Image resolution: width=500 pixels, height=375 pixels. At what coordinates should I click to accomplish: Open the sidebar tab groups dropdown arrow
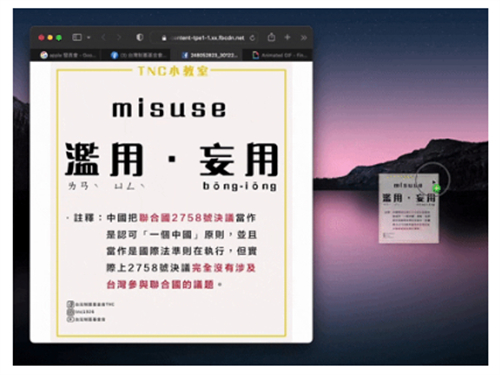89,38
